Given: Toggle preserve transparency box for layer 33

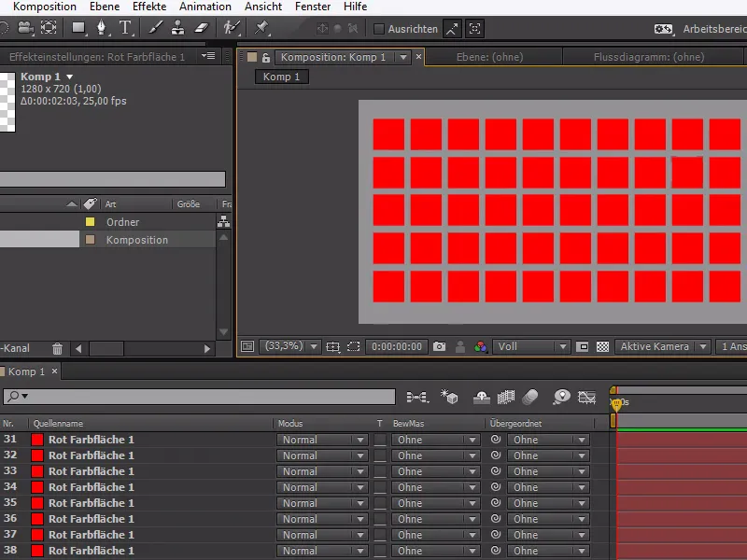Looking at the screenshot, I should click(380, 471).
